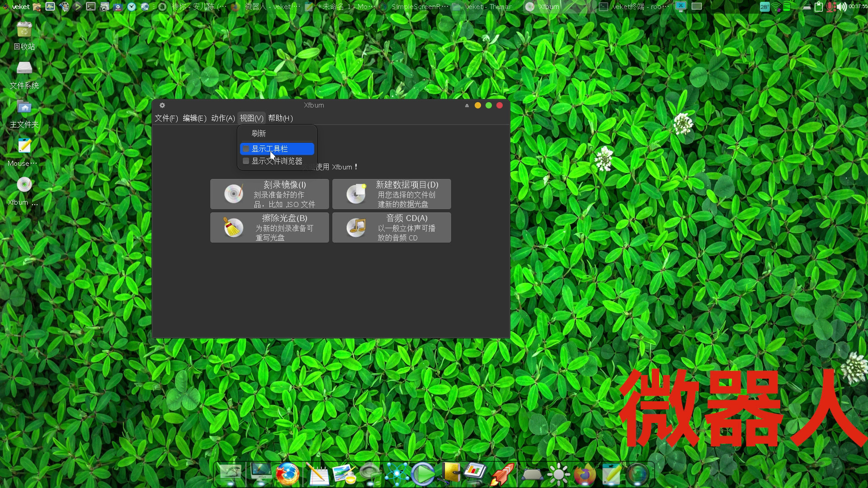
Task: Click the New Data Project disc icon
Action: (356, 194)
